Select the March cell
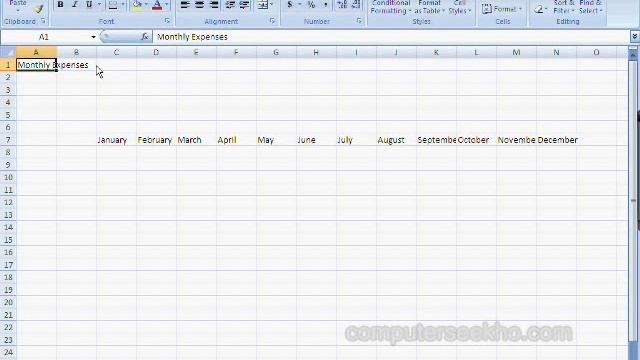The image size is (640, 360). click(196, 140)
